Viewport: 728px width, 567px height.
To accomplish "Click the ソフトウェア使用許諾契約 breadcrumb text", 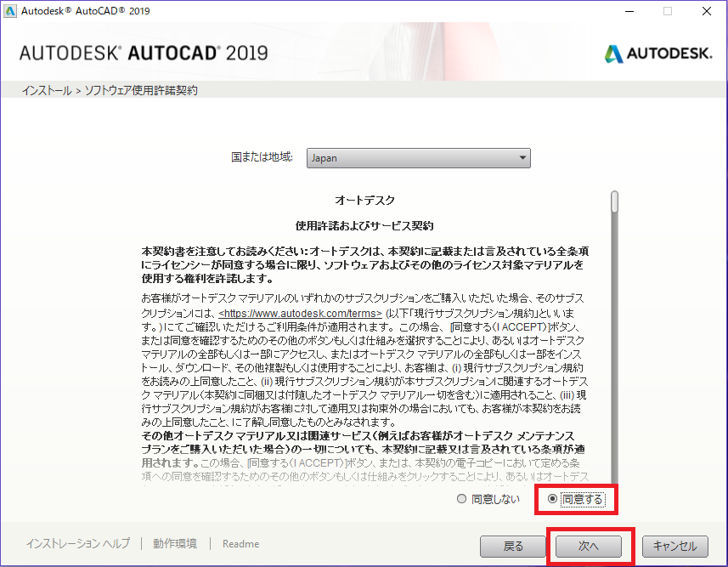I will (x=141, y=90).
